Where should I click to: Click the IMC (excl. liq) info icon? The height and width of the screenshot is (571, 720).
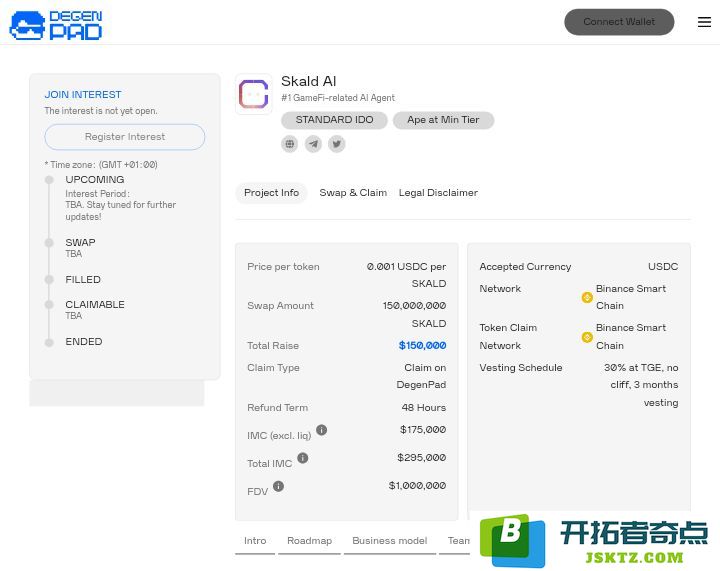click(x=321, y=430)
